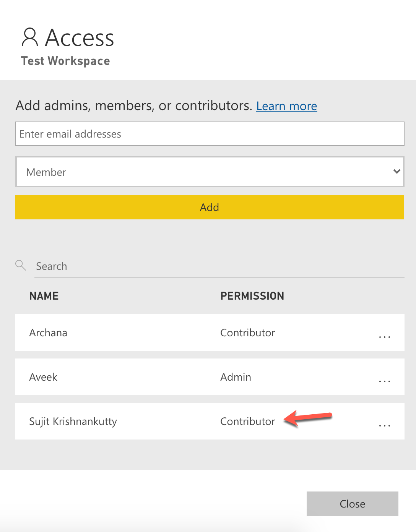
Task: Open the Learn more link
Action: pyautogui.click(x=286, y=106)
